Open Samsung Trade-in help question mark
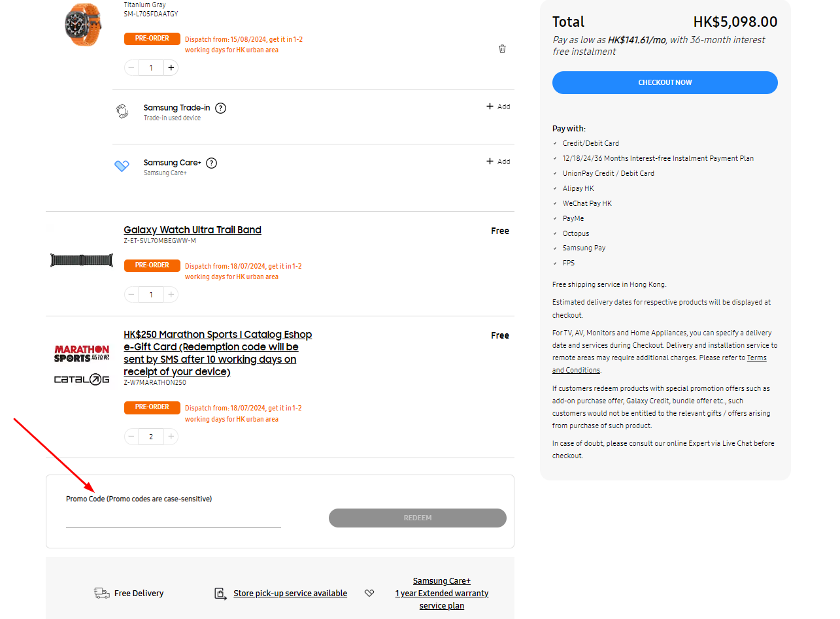The width and height of the screenshot is (840, 619). pyautogui.click(x=221, y=109)
